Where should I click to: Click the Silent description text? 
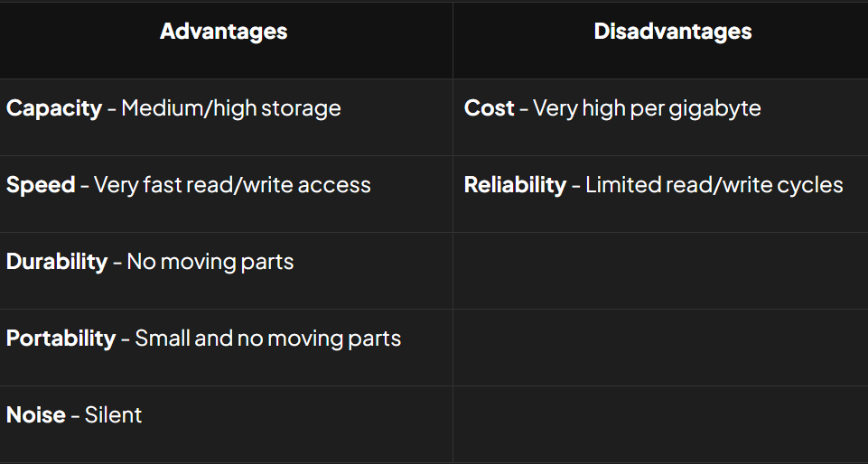pos(113,414)
